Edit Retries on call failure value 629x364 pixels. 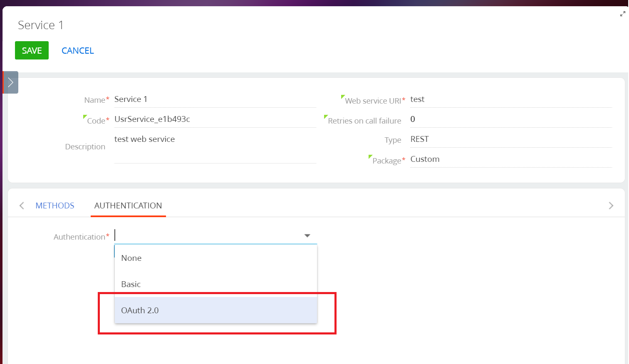click(510, 119)
